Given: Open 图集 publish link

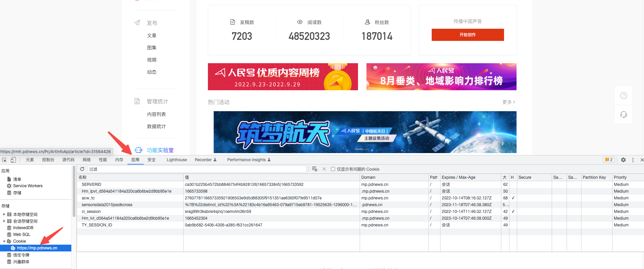Looking at the screenshot, I should click(152, 48).
